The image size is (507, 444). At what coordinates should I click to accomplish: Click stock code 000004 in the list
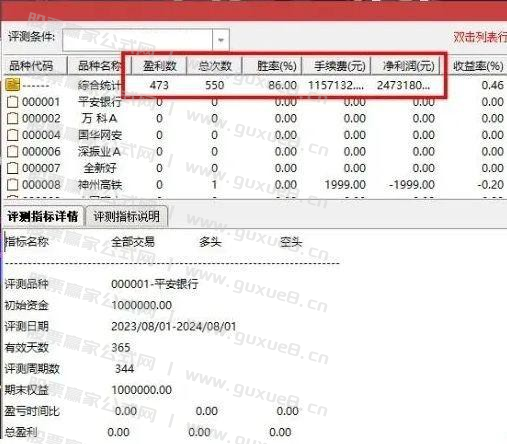[x=41, y=135]
